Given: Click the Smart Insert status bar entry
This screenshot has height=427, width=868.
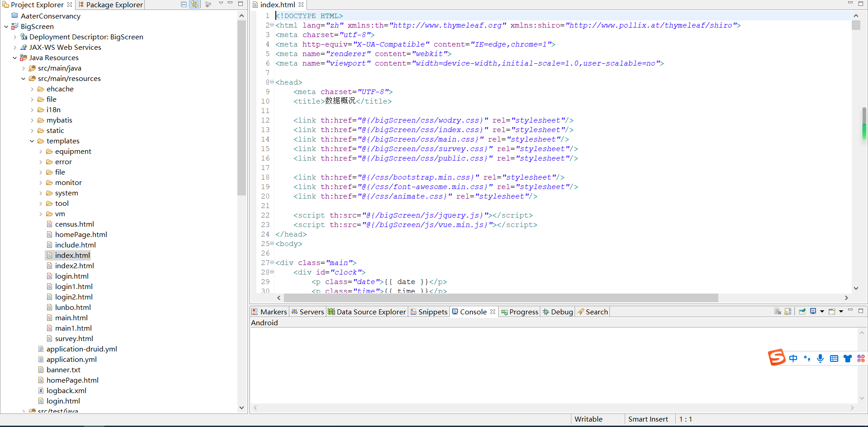Looking at the screenshot, I should point(648,419).
